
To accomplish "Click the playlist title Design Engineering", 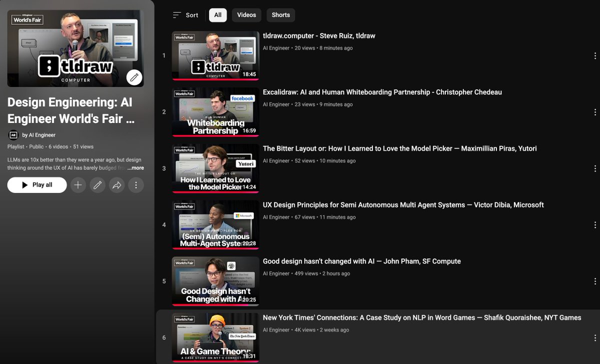I will [x=71, y=110].
